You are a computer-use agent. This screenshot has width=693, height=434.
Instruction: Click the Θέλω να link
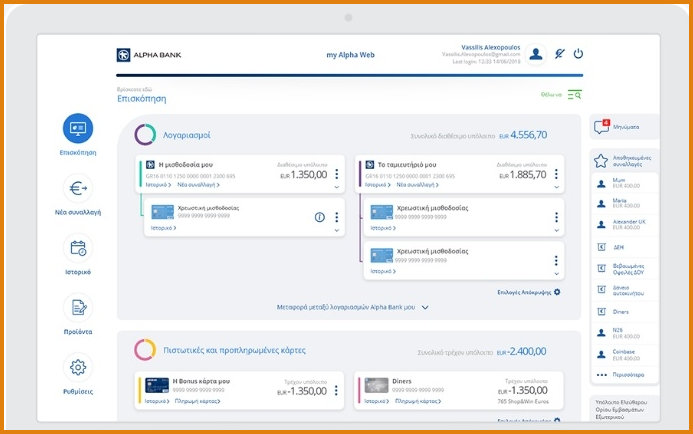[551, 95]
